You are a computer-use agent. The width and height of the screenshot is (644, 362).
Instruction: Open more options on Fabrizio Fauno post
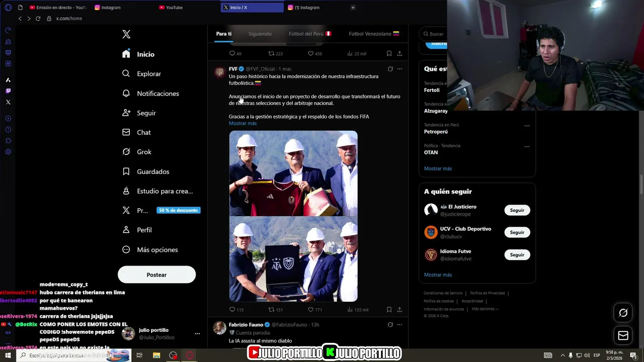tap(399, 325)
